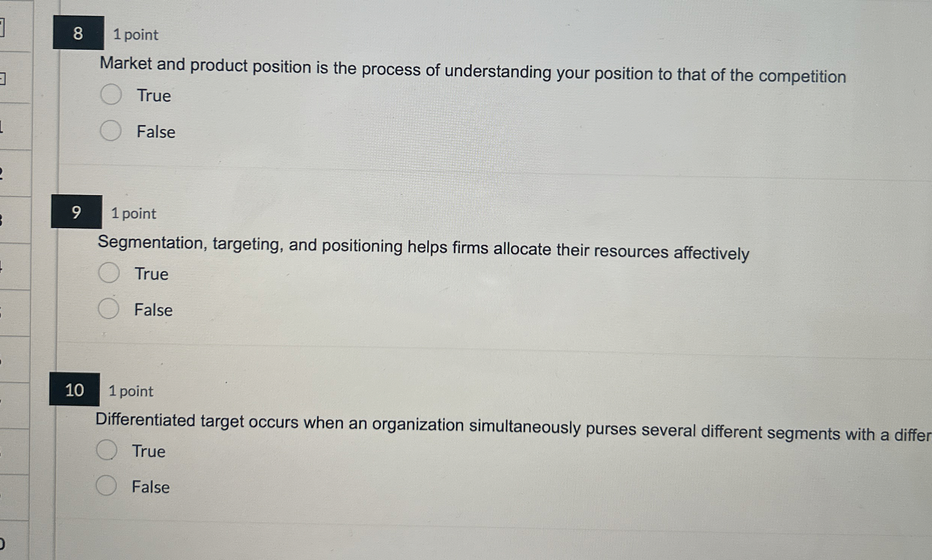Screen dimensions: 932x560
Task: Click the 1 point label for question 9
Action: [133, 213]
